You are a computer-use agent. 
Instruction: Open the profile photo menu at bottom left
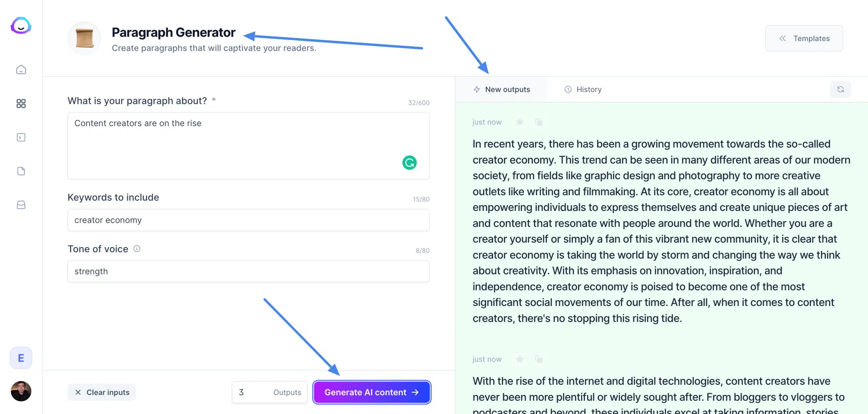[21, 391]
